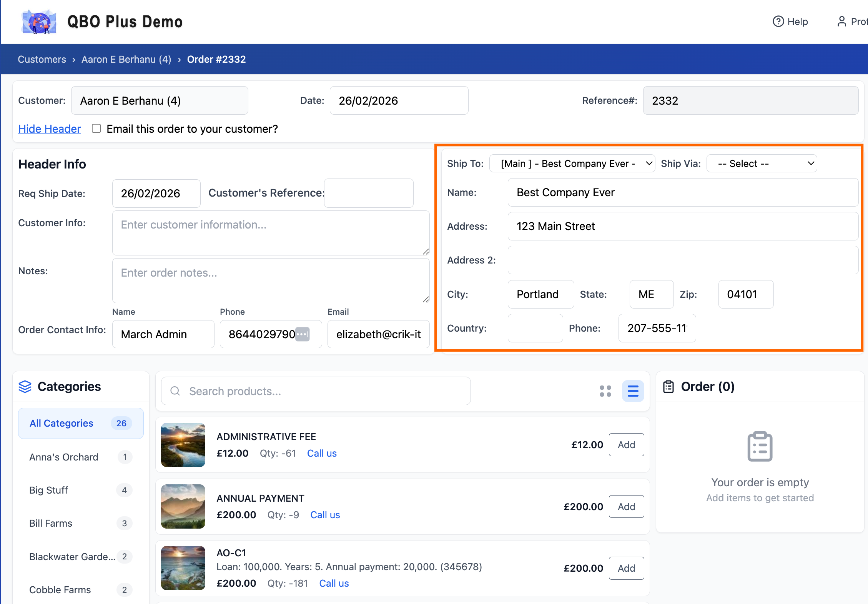Click the Hide Header link

pos(50,129)
